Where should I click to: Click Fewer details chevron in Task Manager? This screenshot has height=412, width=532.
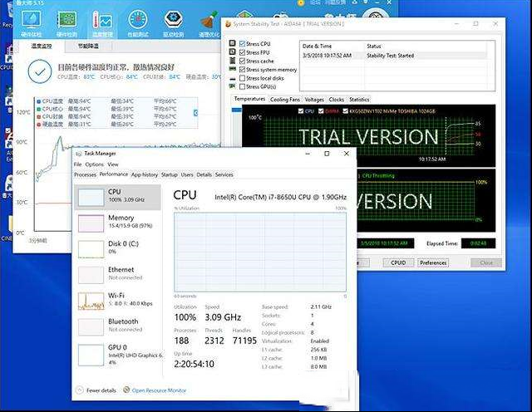[80, 390]
